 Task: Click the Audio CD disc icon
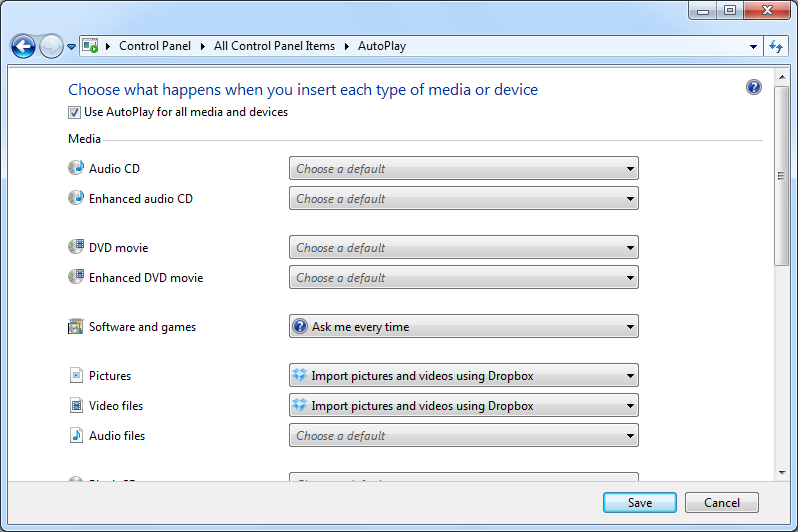pyautogui.click(x=76, y=168)
